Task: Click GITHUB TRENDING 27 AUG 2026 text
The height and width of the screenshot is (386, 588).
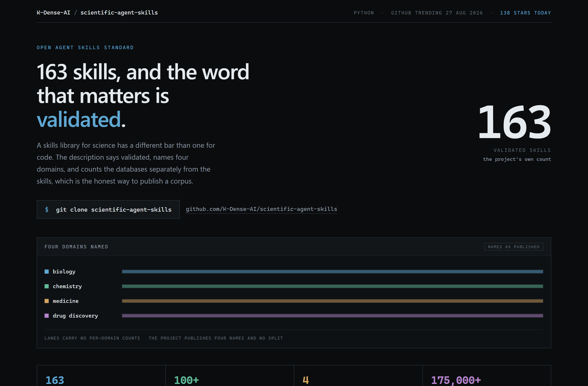Action: [x=437, y=13]
